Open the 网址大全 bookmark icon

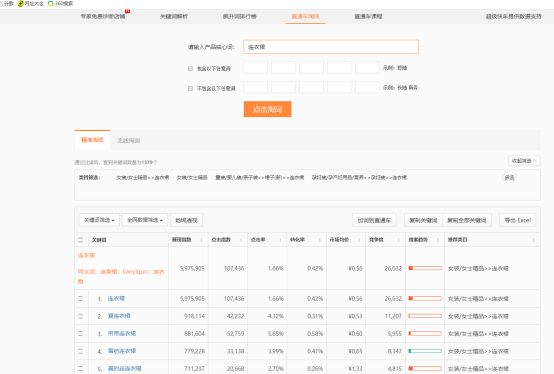point(20,4)
